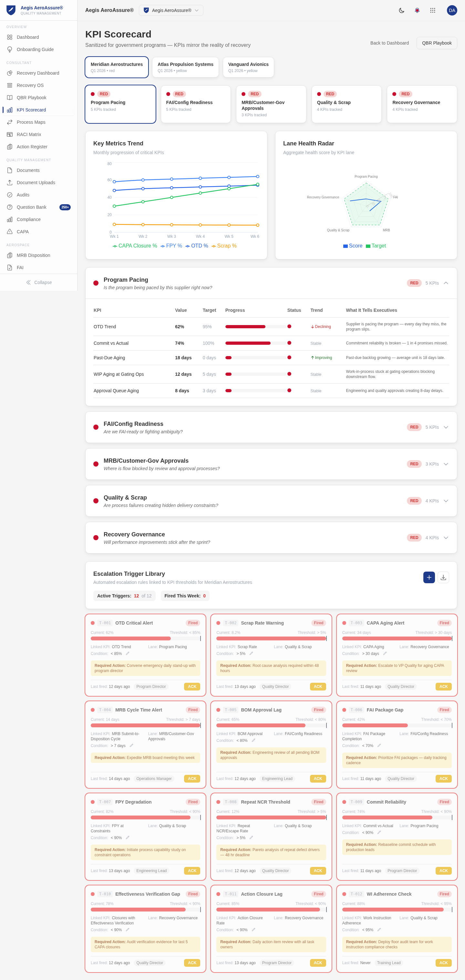Select FAI/Config Readiness lane card
The width and height of the screenshot is (465, 980).
[x=196, y=104]
